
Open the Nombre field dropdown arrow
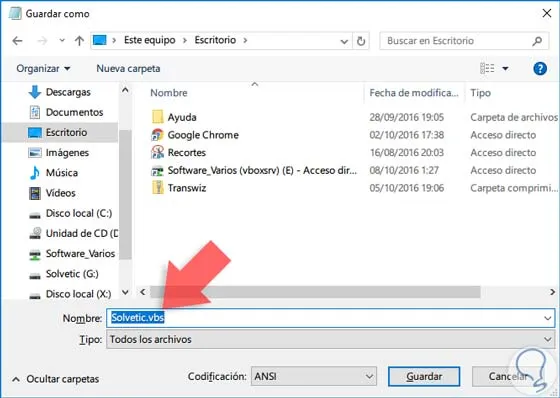[548, 318]
